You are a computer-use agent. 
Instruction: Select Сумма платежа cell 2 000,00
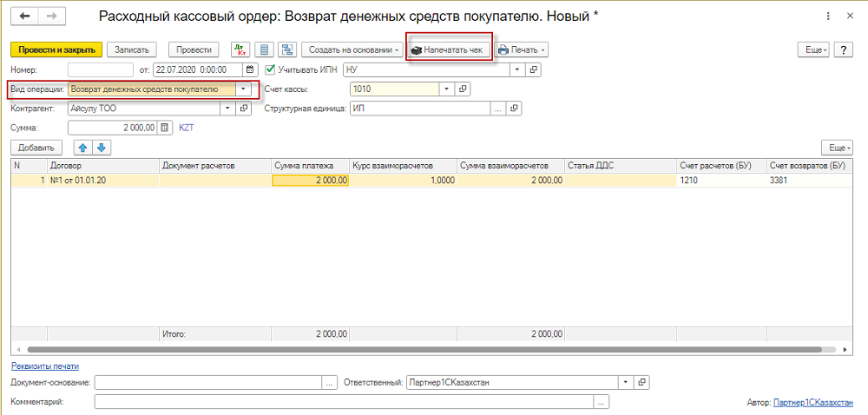[310, 181]
